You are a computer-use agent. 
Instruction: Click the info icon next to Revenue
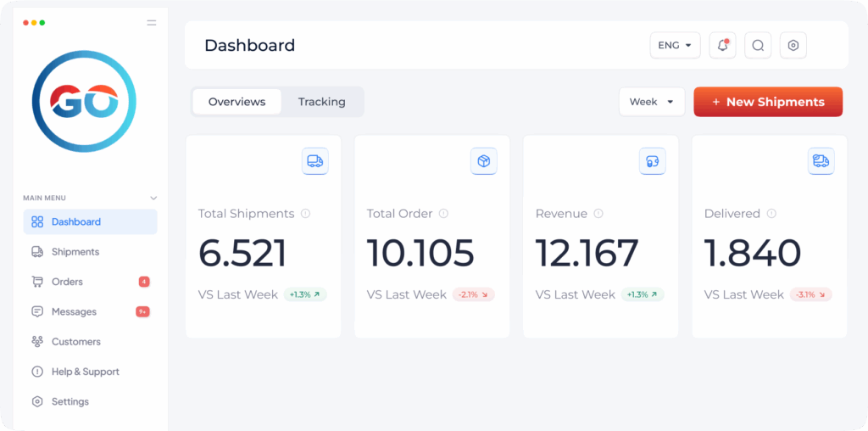point(598,214)
